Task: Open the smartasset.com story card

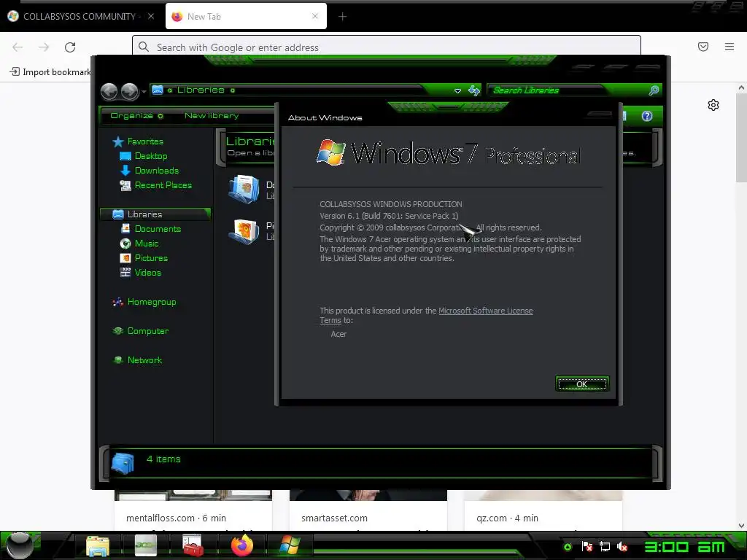Action: [x=368, y=510]
